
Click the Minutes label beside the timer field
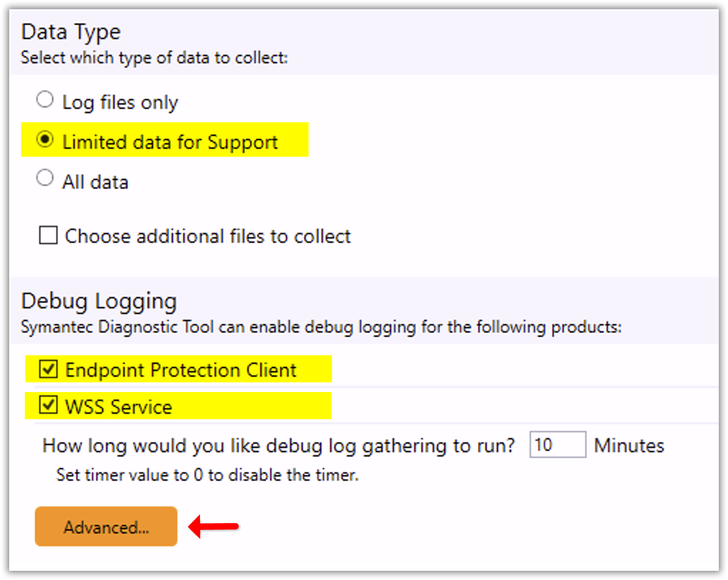tap(629, 445)
